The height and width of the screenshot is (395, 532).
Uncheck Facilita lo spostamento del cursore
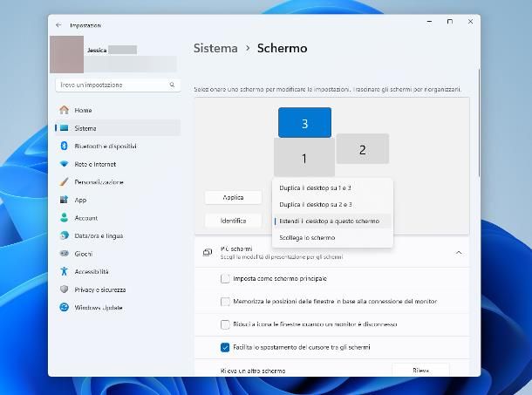point(225,347)
